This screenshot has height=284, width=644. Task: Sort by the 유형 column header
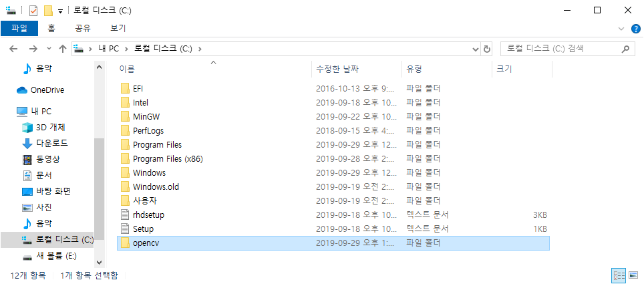click(447, 69)
